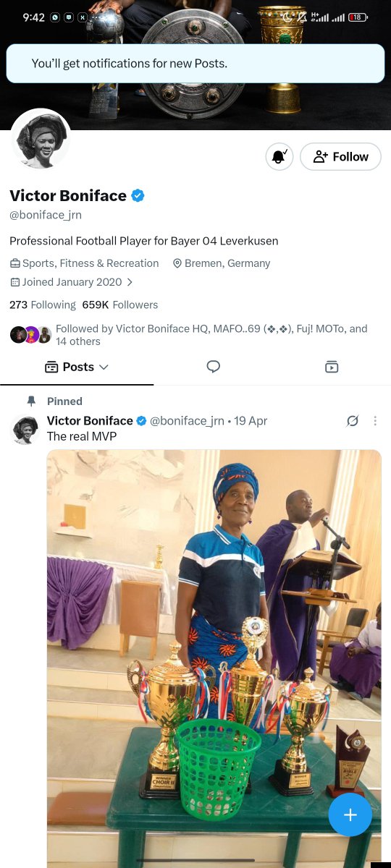View the 659K Followers list

[120, 305]
